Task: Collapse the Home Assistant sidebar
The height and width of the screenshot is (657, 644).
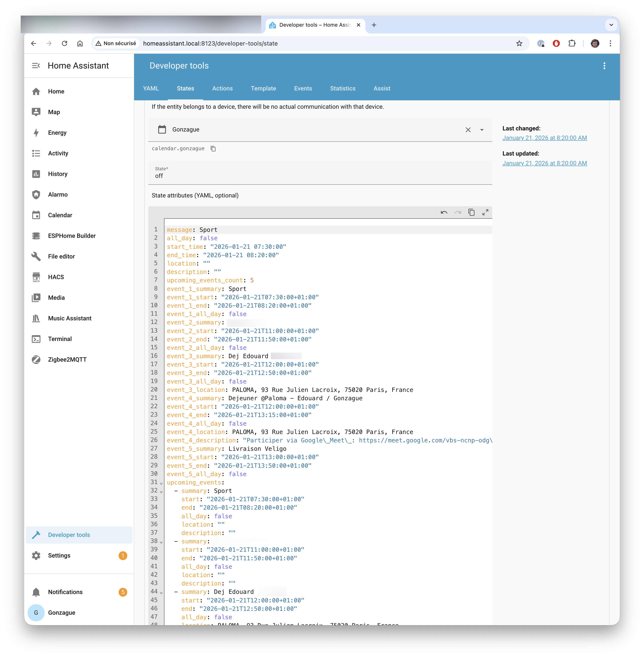Action: (36, 66)
